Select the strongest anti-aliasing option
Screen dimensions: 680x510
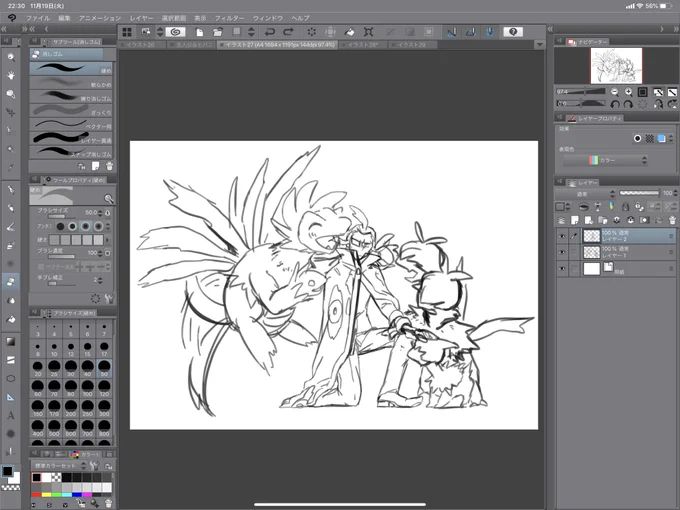[x=98, y=226]
